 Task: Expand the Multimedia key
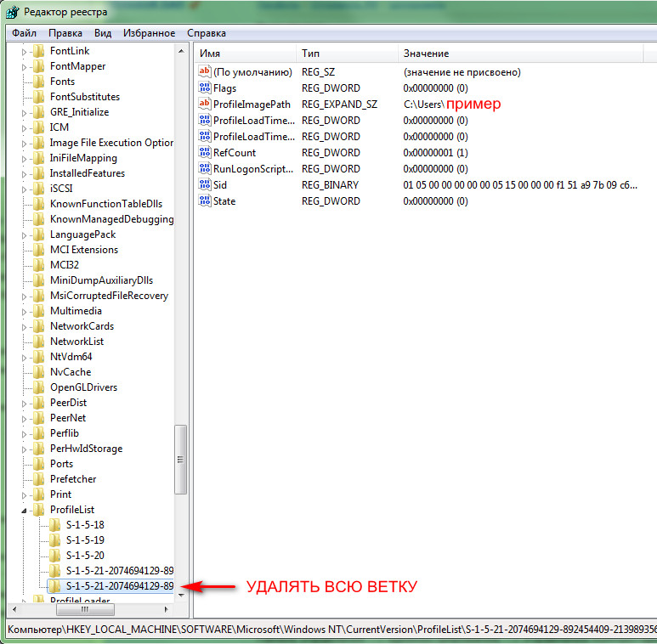[x=24, y=312]
